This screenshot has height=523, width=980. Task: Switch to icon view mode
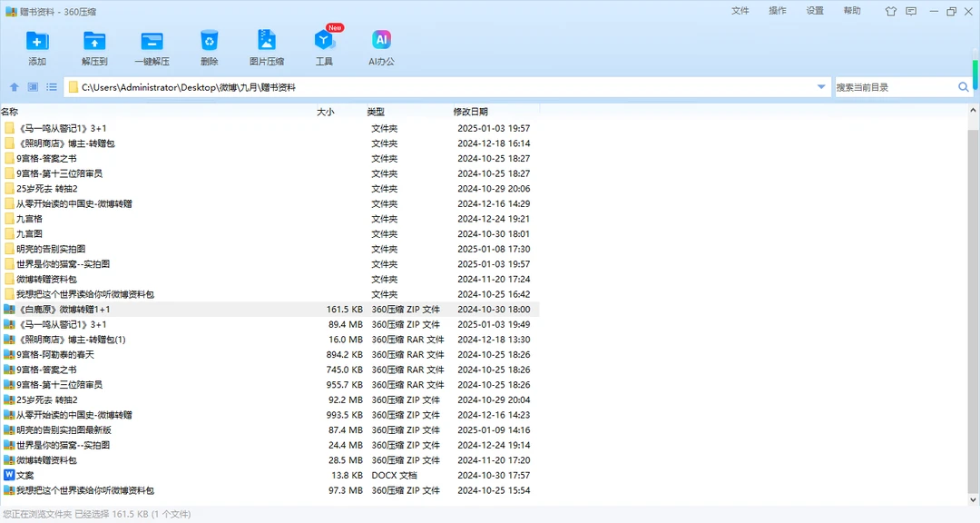coord(34,87)
